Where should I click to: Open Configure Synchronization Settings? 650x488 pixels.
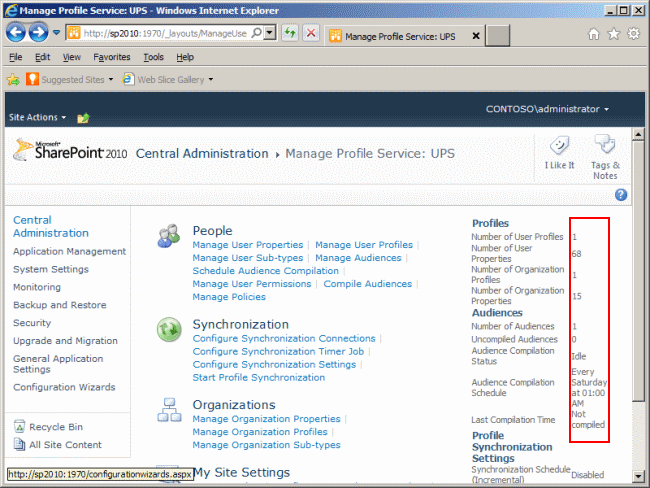[274, 364]
